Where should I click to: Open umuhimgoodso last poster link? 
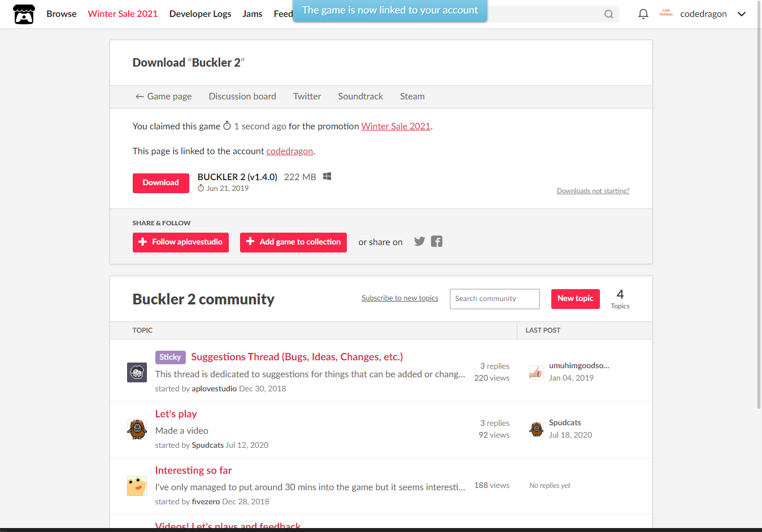(579, 365)
